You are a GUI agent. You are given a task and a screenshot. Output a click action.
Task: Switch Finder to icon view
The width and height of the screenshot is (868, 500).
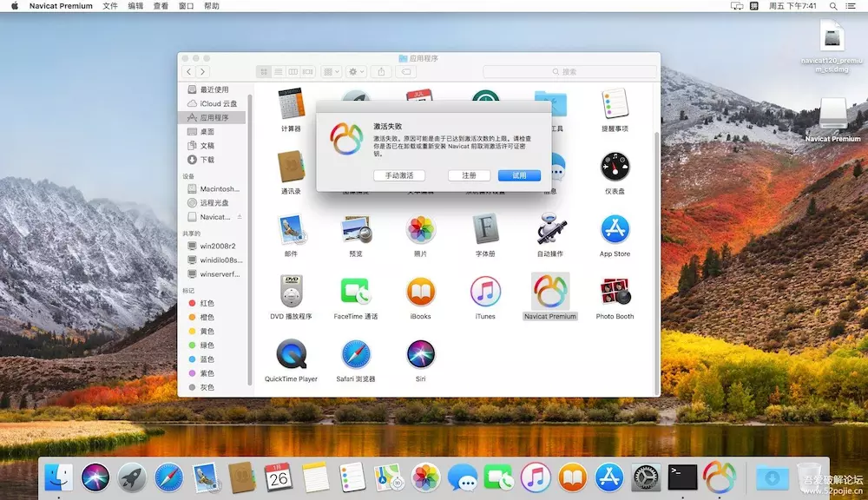(264, 71)
